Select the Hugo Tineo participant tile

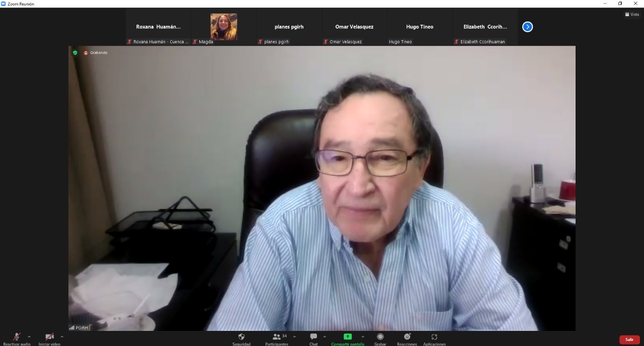(420, 27)
